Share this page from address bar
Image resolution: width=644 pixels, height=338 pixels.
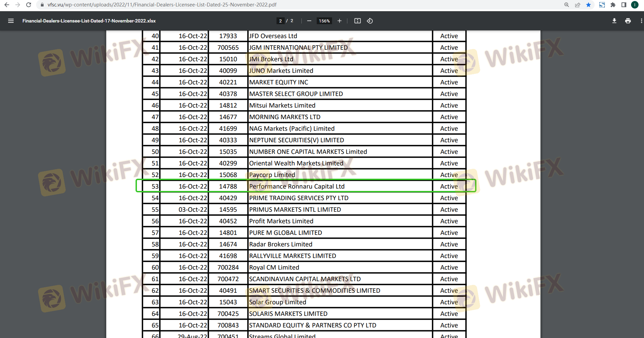[578, 5]
